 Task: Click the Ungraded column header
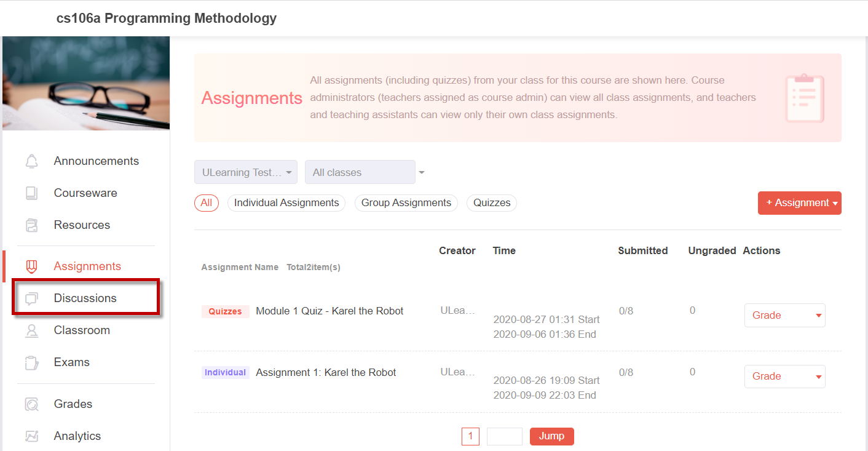[712, 251]
